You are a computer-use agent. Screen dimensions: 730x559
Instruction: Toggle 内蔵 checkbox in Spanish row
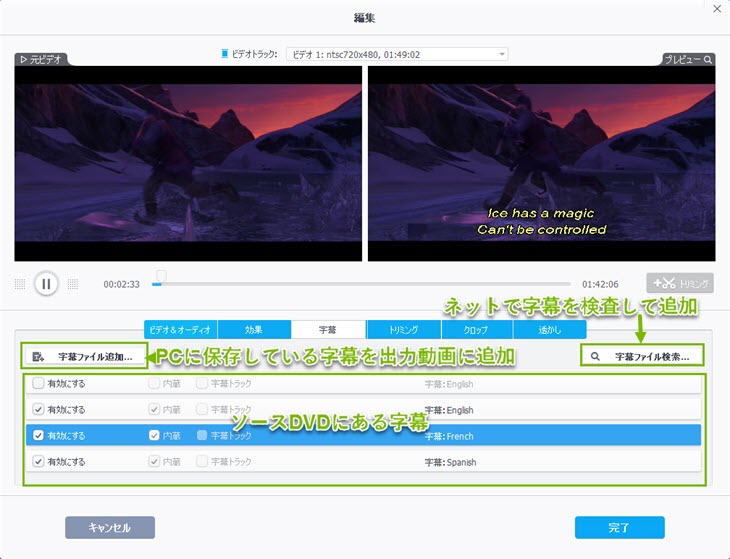154,462
